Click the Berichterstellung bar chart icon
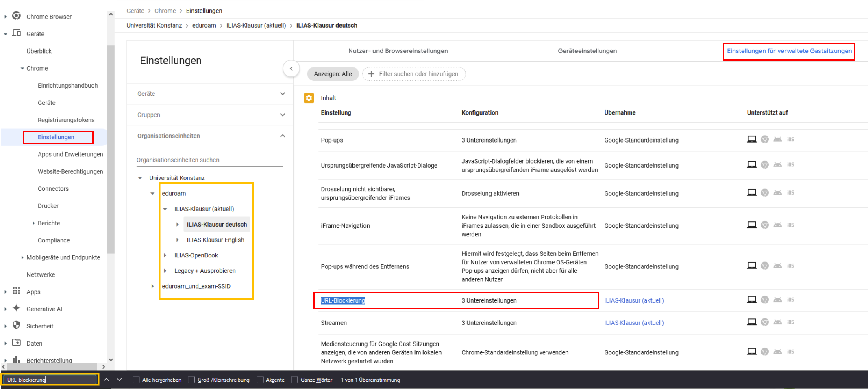 pyautogui.click(x=16, y=359)
